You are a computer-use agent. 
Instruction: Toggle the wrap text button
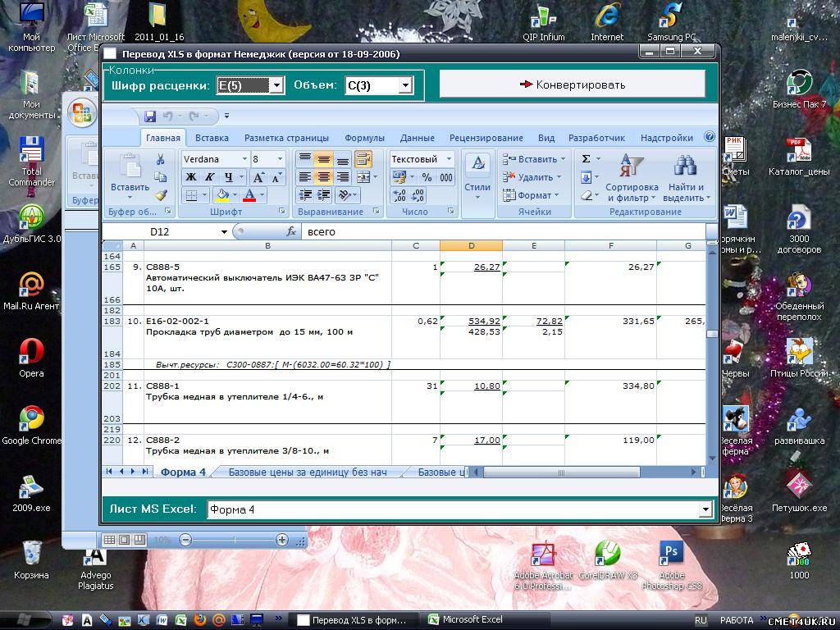tap(363, 159)
